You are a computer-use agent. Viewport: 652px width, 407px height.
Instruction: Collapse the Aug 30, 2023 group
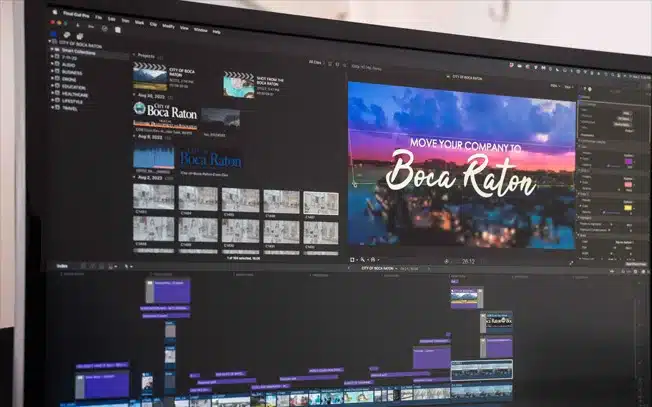click(134, 95)
